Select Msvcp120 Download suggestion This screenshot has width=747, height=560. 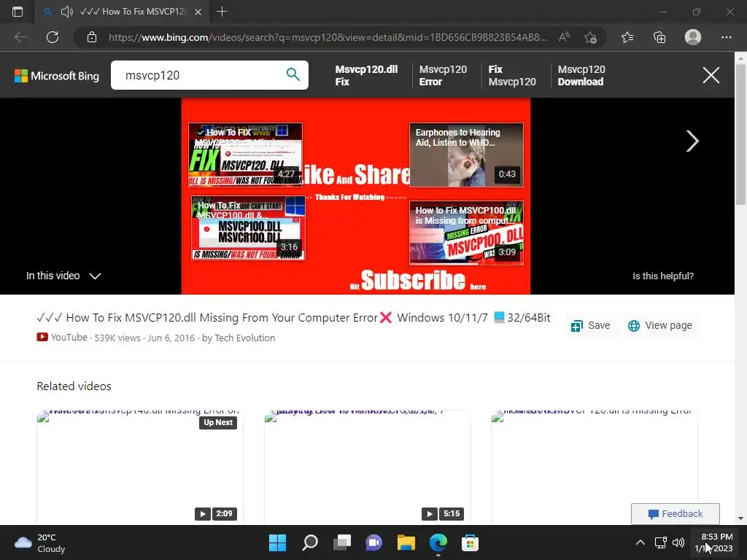pos(581,75)
